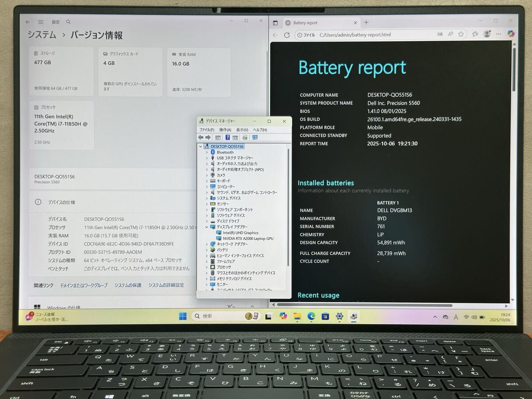Collapse the ディスプレイ アダプター node
This screenshot has height=399, width=532.
pos(207,227)
